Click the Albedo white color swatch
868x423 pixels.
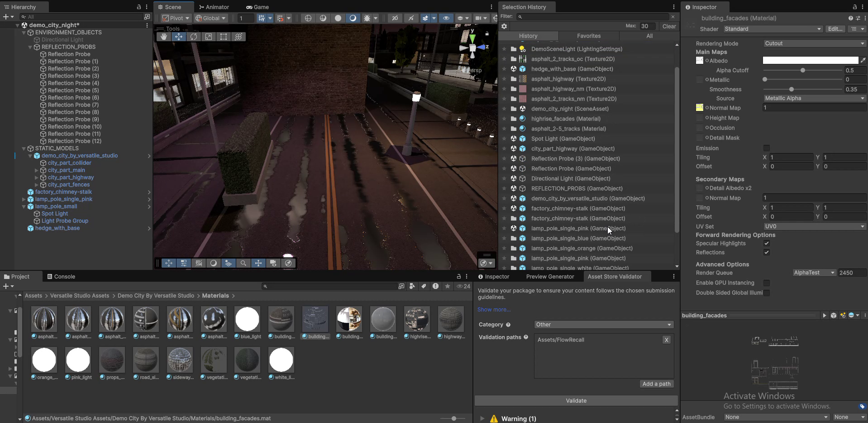pyautogui.click(x=810, y=60)
